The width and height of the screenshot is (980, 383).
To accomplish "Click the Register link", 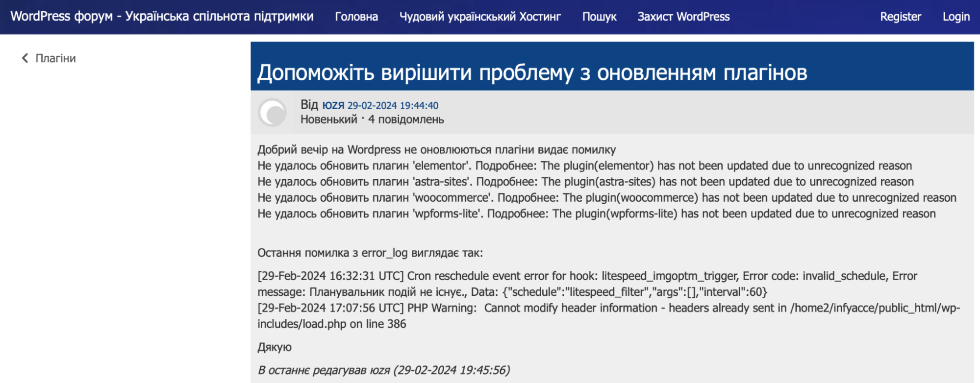I will 901,17.
